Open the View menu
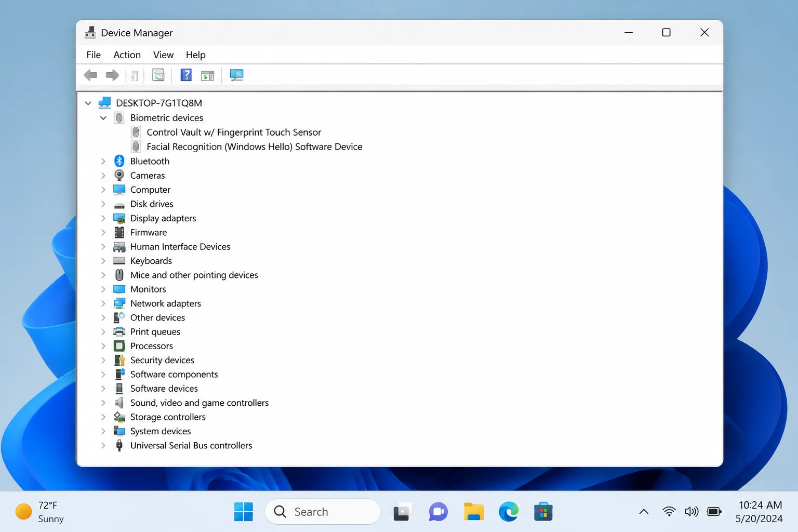The width and height of the screenshot is (798, 532). coord(163,55)
